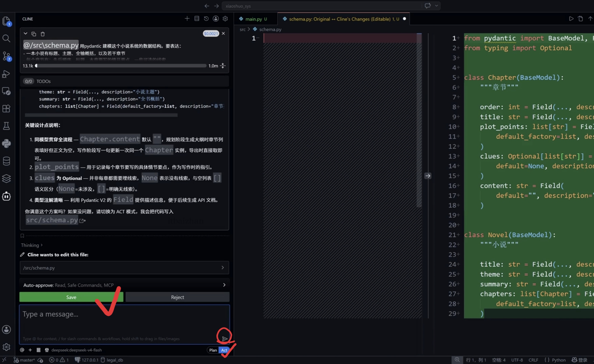Open the Python view in the activity bar
594x364 pixels.
point(6,143)
